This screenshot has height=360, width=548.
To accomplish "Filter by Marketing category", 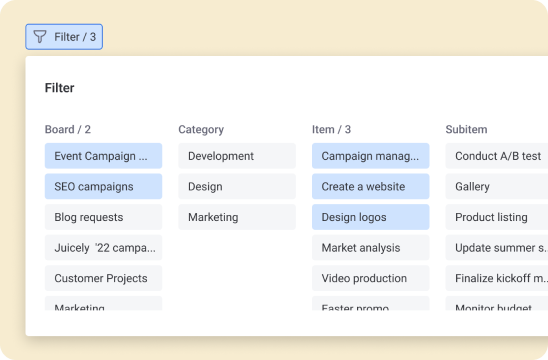I will (237, 217).
